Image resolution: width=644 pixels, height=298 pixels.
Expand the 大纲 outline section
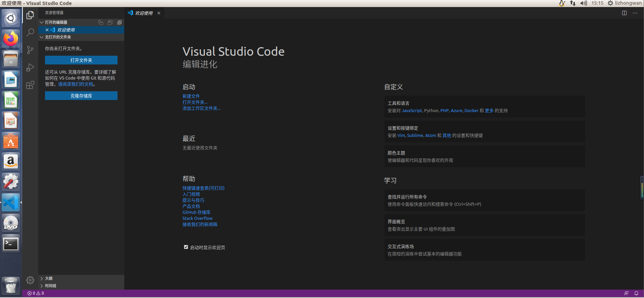(42, 279)
